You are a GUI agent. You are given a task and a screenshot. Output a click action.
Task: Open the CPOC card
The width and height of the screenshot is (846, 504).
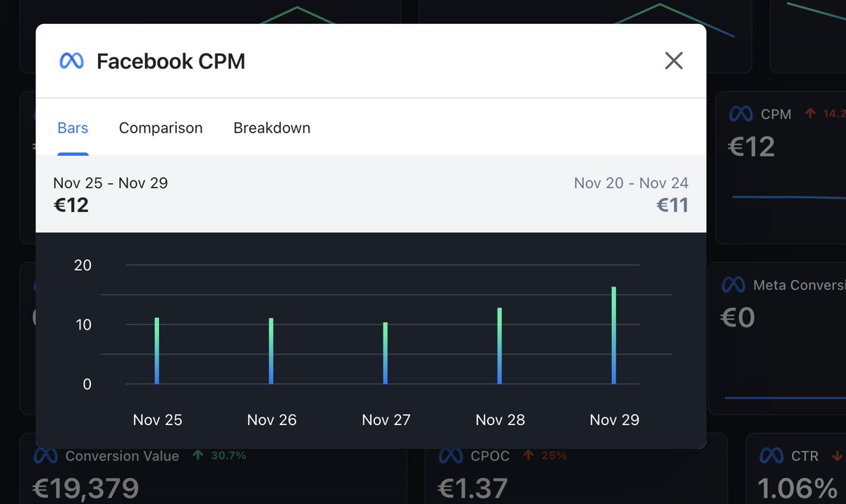pyautogui.click(x=577, y=469)
